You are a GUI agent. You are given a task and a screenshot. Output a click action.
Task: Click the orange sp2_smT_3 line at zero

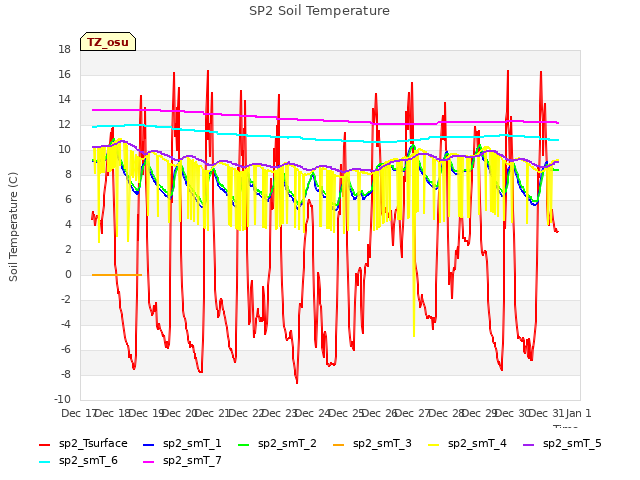[117, 275]
